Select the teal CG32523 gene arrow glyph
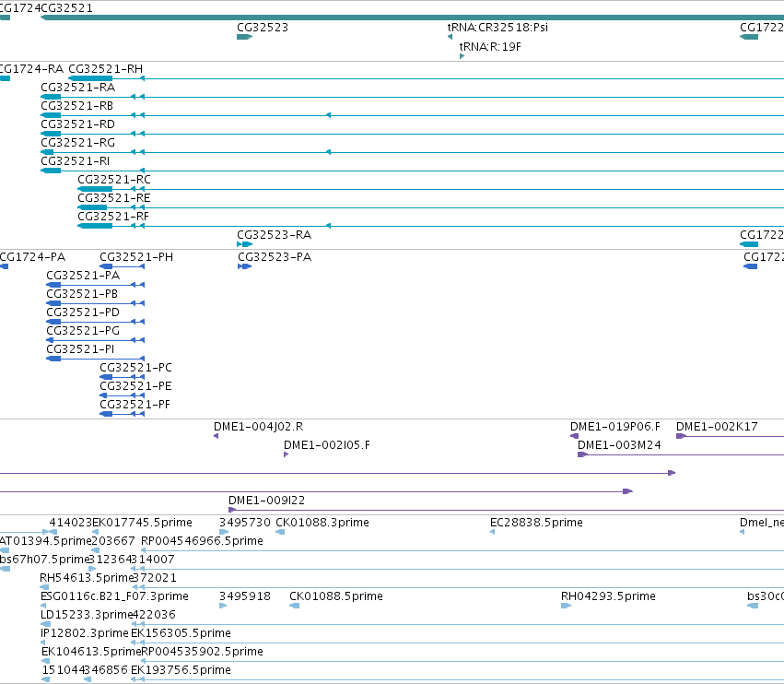 pos(244,37)
